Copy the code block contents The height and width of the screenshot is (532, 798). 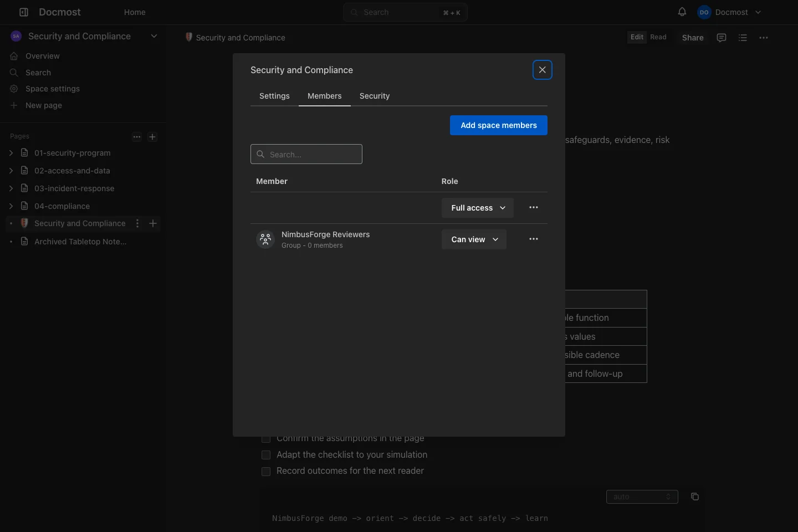click(695, 497)
